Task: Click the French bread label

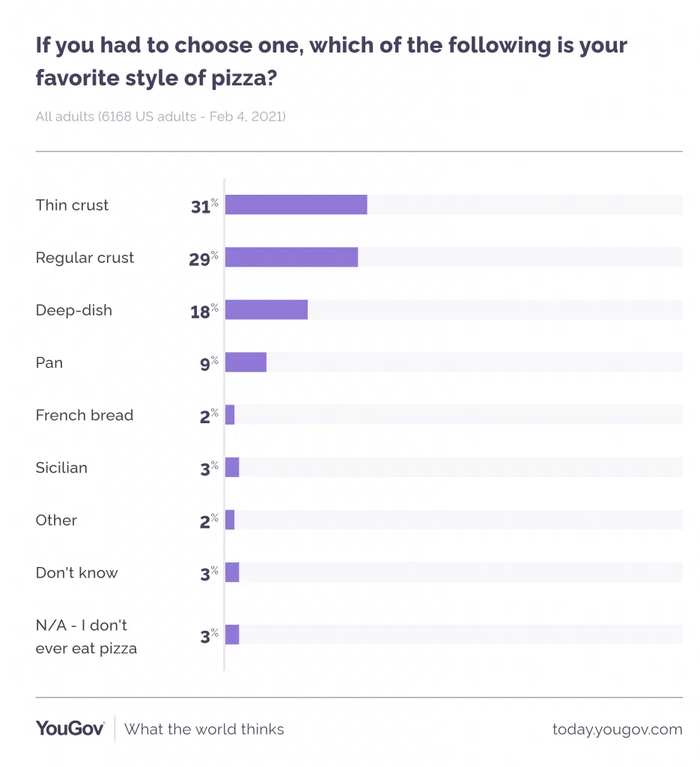Action: [85, 415]
